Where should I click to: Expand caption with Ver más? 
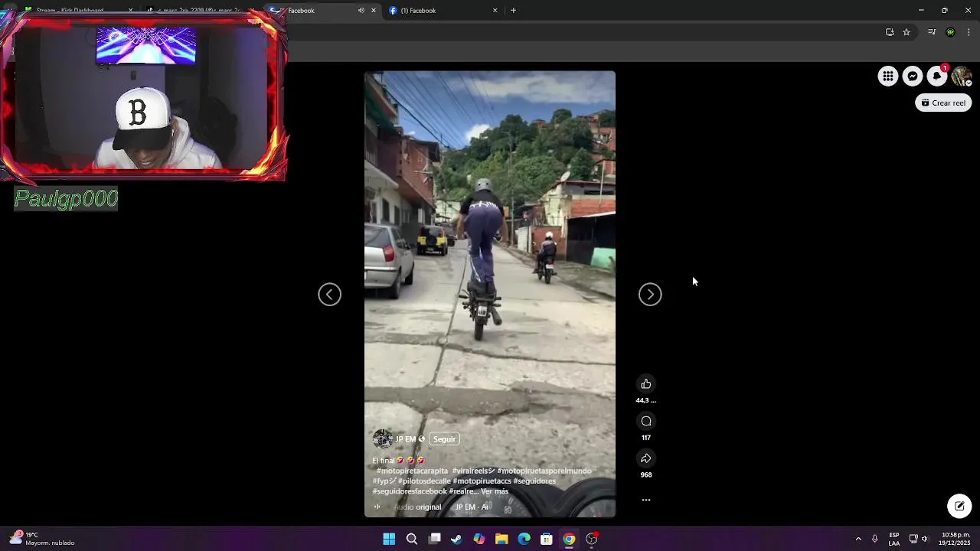pos(495,491)
